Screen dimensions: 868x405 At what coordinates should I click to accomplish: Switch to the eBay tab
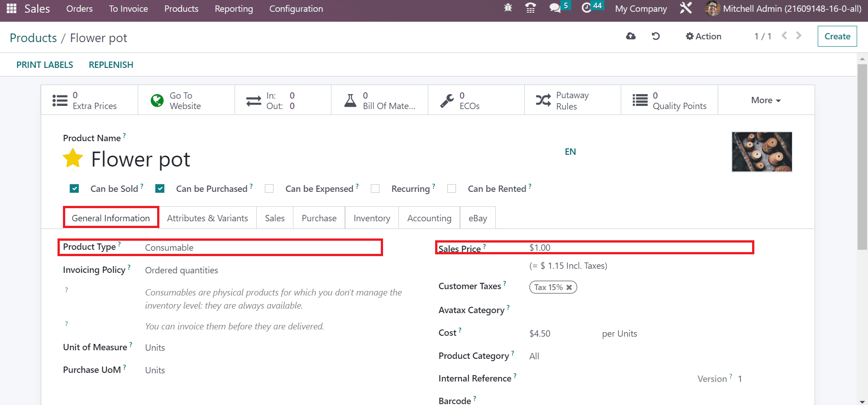tap(478, 218)
